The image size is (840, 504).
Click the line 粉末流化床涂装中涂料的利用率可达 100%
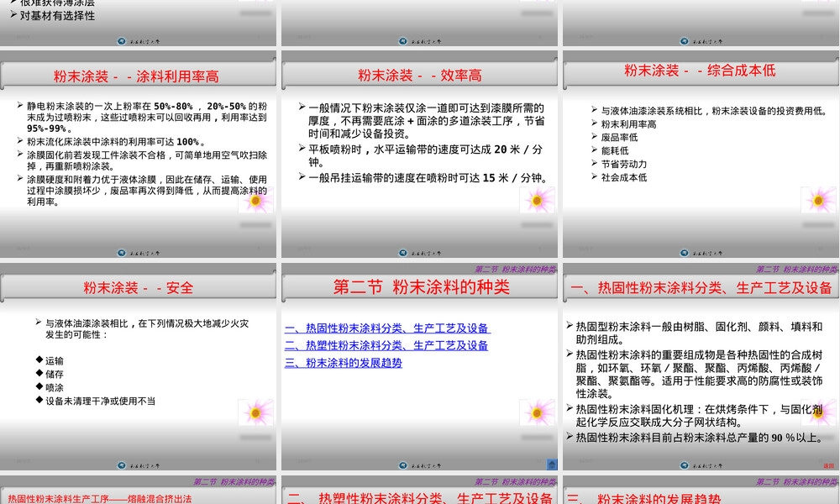click(x=116, y=142)
